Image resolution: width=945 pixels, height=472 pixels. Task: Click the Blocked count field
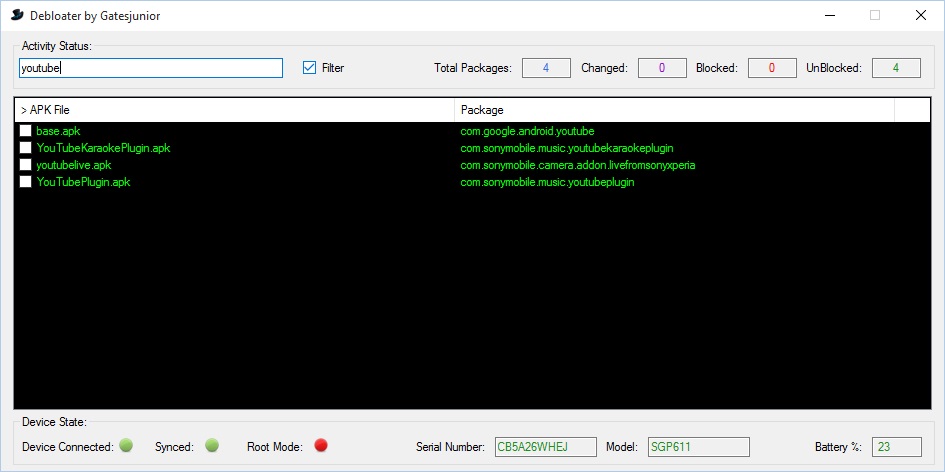pos(772,68)
